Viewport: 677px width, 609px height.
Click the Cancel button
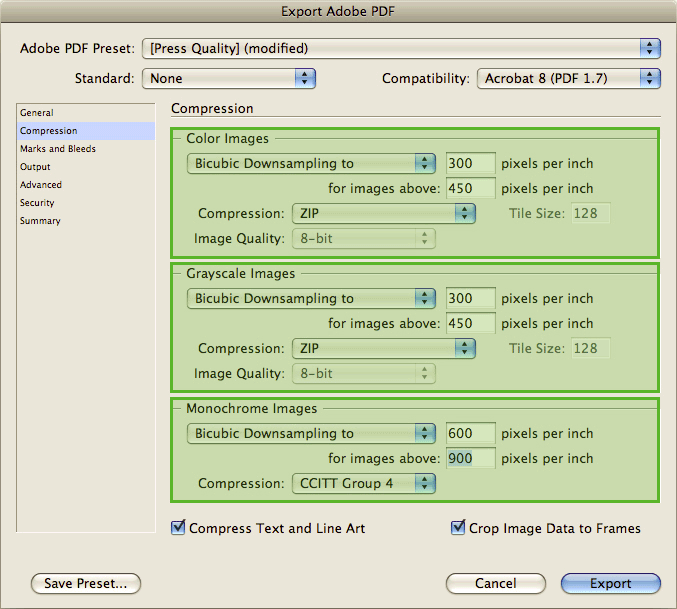(495, 584)
